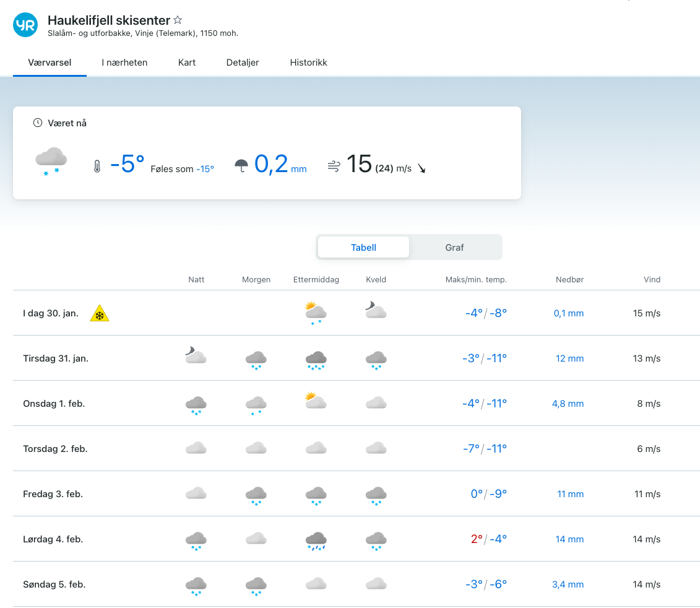Select the Tabell view toggle
The height and width of the screenshot is (608, 700).
pyautogui.click(x=363, y=247)
